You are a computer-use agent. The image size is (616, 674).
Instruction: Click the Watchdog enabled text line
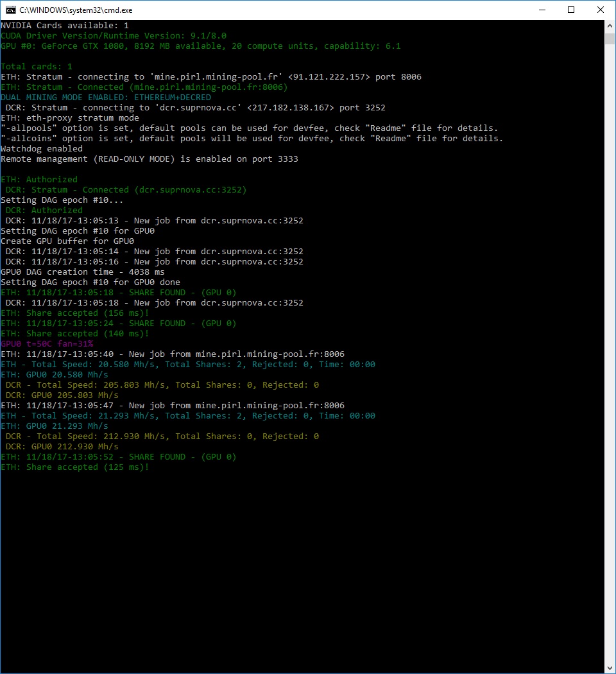pyautogui.click(x=42, y=149)
